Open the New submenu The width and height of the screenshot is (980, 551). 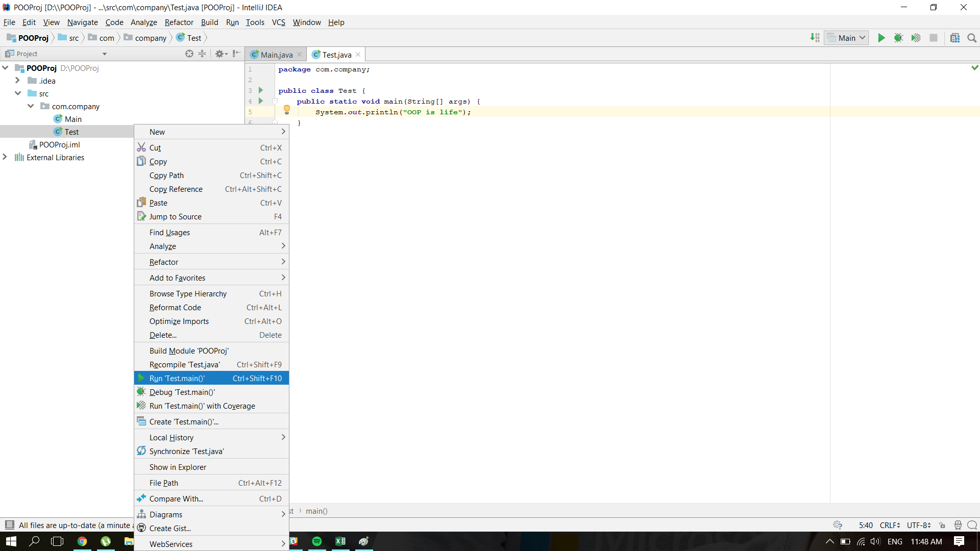(211, 132)
